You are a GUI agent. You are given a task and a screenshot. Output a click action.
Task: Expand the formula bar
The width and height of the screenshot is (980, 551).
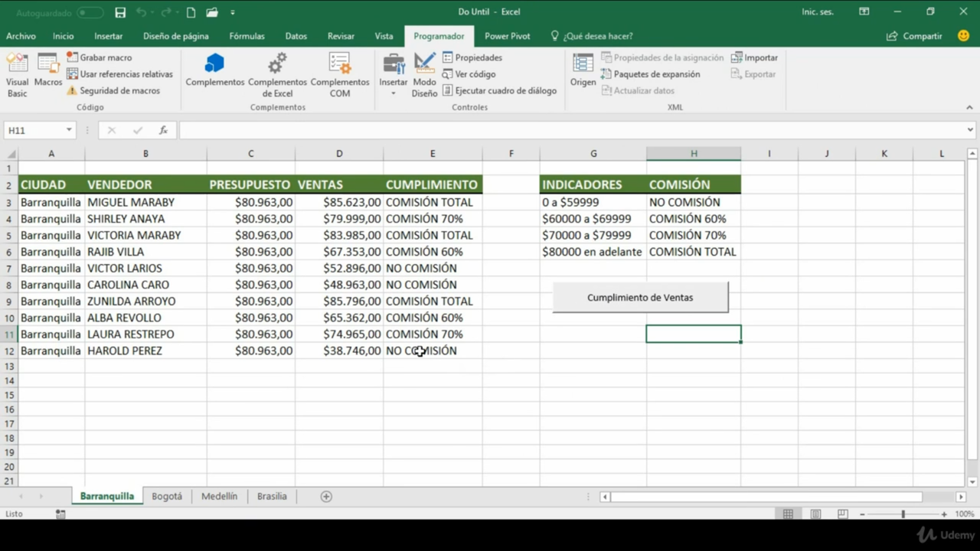click(971, 130)
